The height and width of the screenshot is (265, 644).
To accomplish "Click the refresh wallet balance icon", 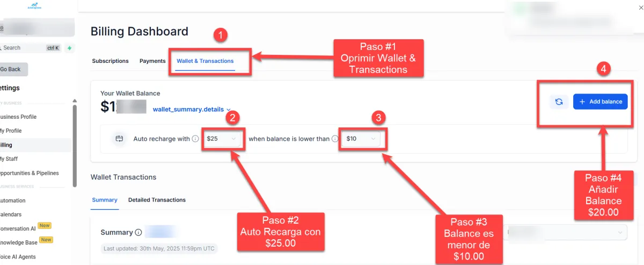I will [559, 102].
